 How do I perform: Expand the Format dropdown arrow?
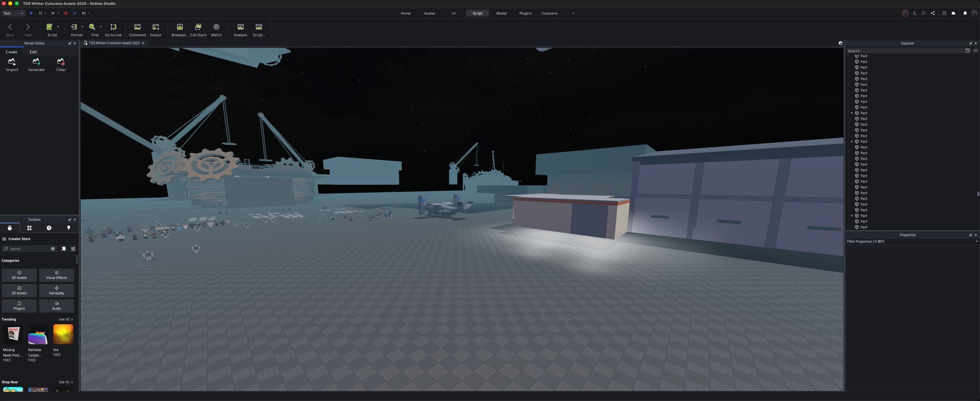(82, 27)
